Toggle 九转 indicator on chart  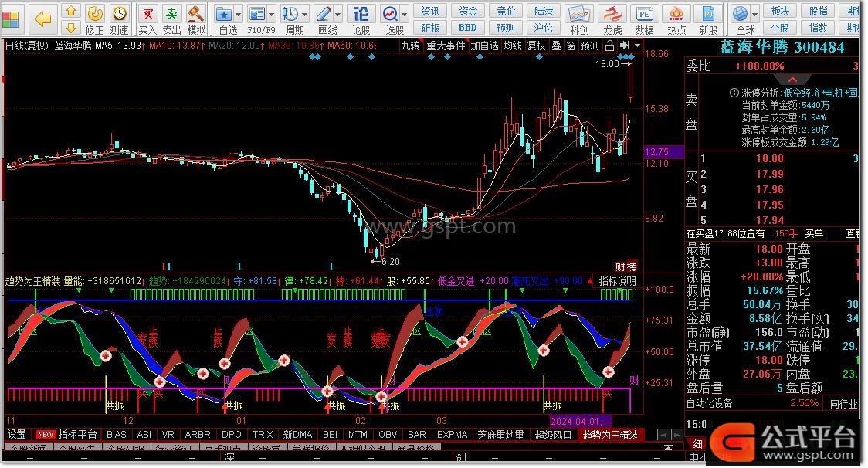(410, 46)
